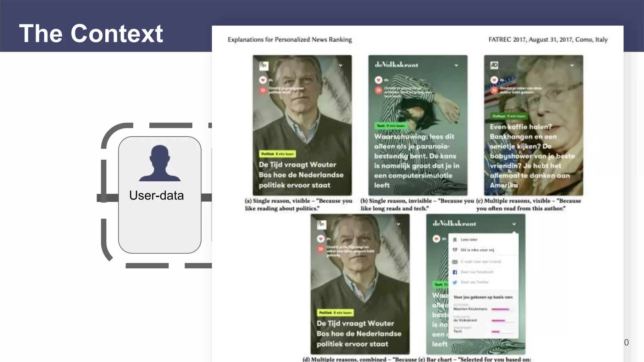Click the heart icon in card (c)
The width and height of the screenshot is (644, 362).
(494, 80)
